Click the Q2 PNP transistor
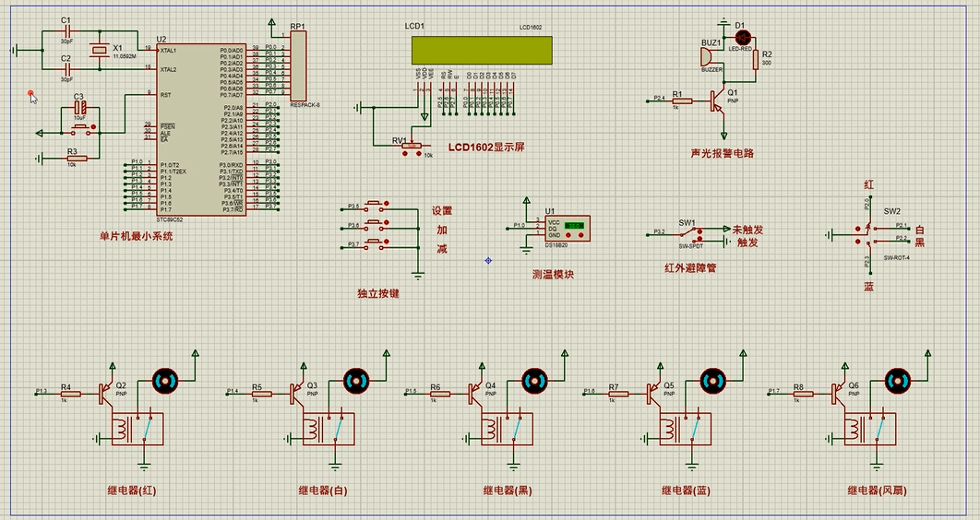Screen dimensions: 980x520 point(105,393)
